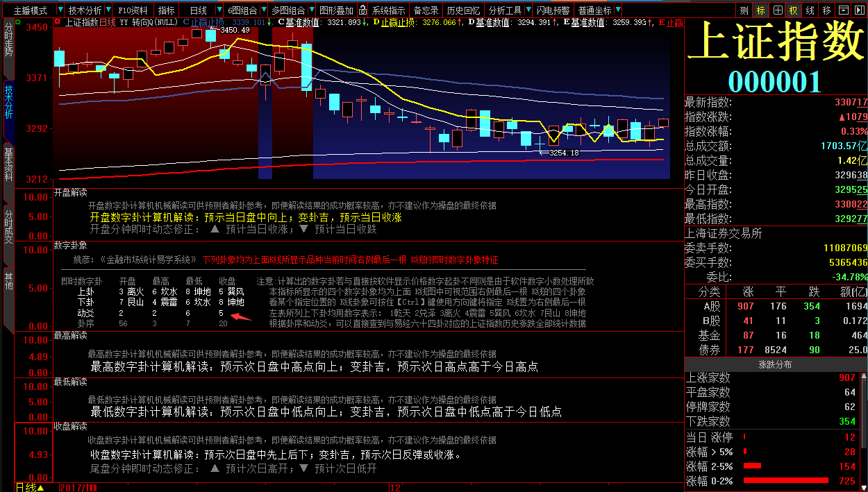Click the 多图组合 button
Screen dimensions: 868x492
click(288, 10)
